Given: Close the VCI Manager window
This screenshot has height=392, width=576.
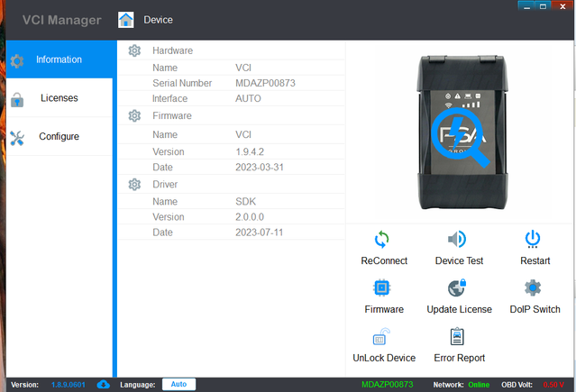Looking at the screenshot, I should click(562, 6).
